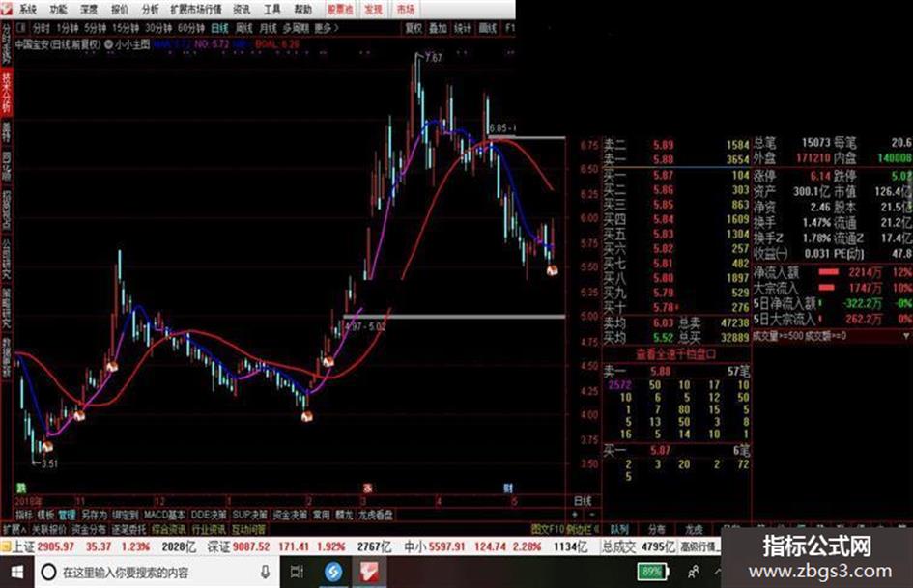913x588 pixels.
Task: Click the 绑定到 button
Action: pyautogui.click(x=126, y=515)
